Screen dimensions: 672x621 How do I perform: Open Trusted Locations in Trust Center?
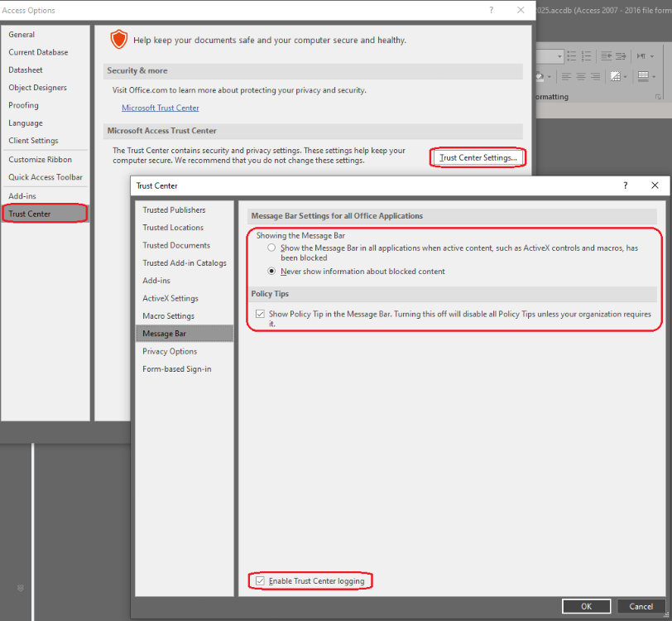185,228
